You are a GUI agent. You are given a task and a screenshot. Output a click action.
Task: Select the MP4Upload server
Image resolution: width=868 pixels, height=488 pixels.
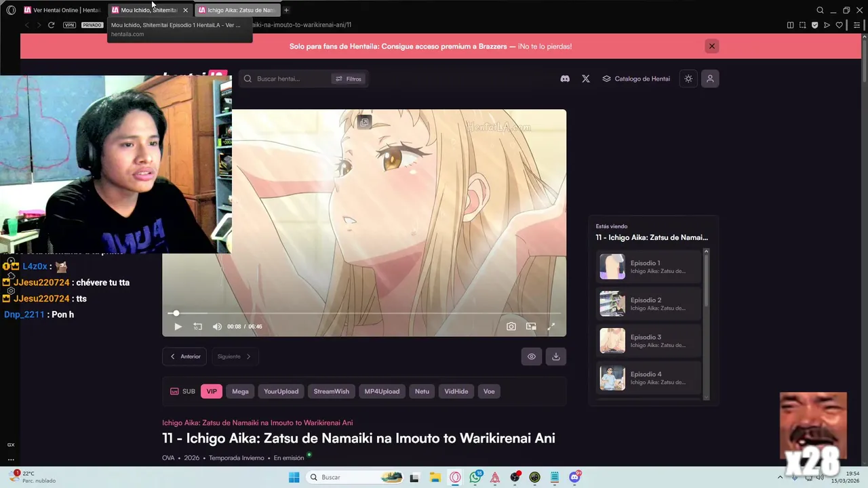point(382,391)
